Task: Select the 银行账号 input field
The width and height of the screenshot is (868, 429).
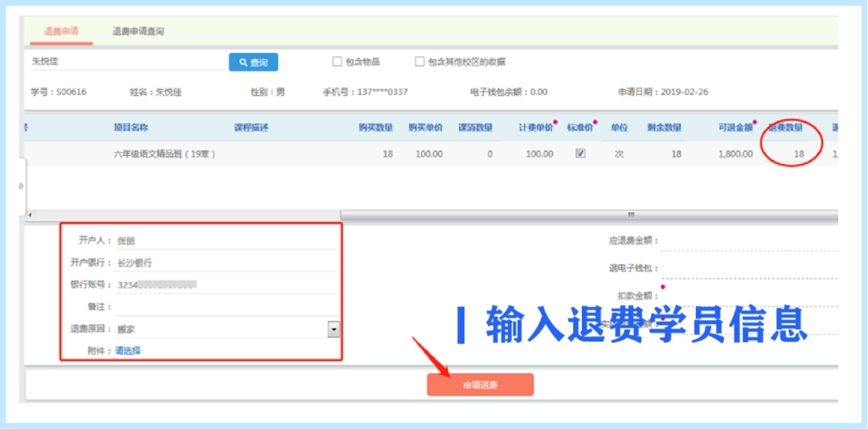Action: click(x=225, y=285)
